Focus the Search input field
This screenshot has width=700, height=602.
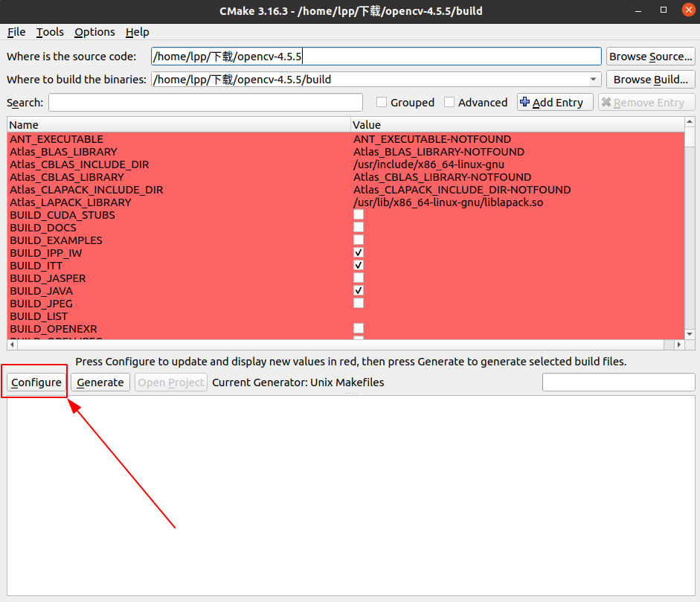point(205,102)
